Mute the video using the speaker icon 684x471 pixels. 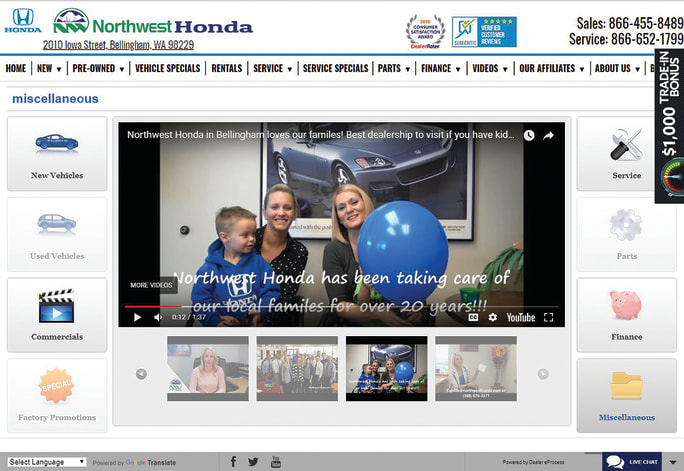click(x=157, y=317)
